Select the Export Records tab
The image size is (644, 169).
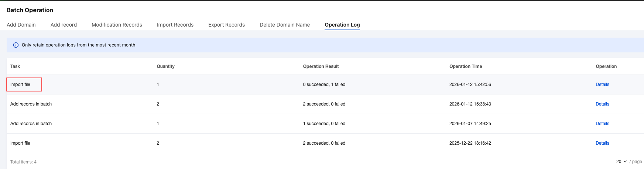pos(226,25)
